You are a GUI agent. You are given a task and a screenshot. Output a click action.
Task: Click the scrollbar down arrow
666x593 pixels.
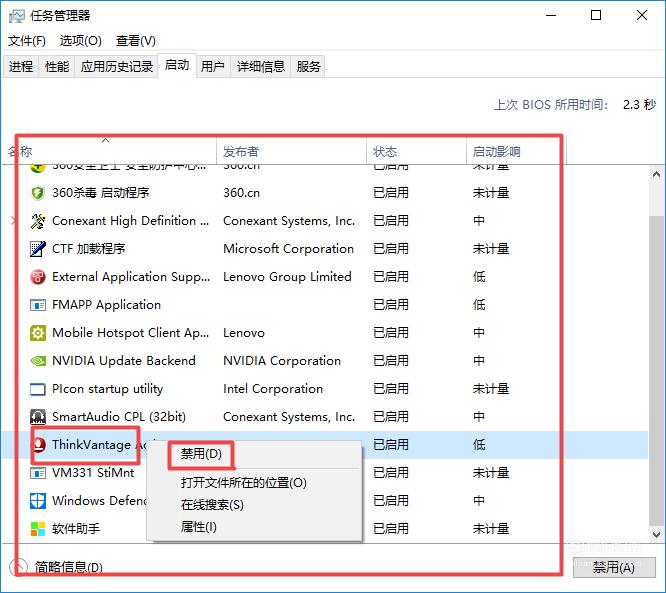656,534
